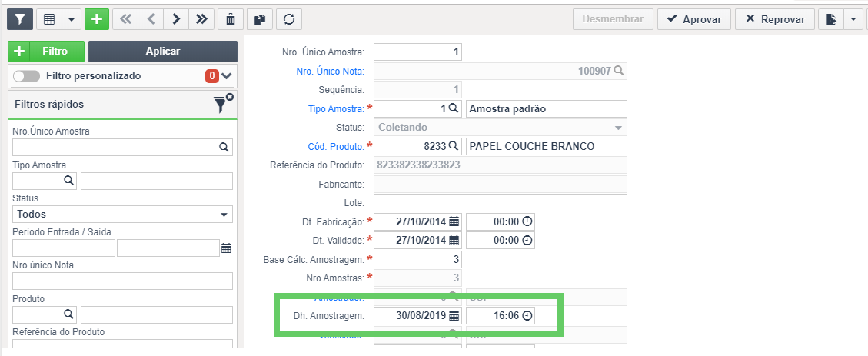Approve the sample with Aprovar
The image size is (868, 356).
point(694,19)
